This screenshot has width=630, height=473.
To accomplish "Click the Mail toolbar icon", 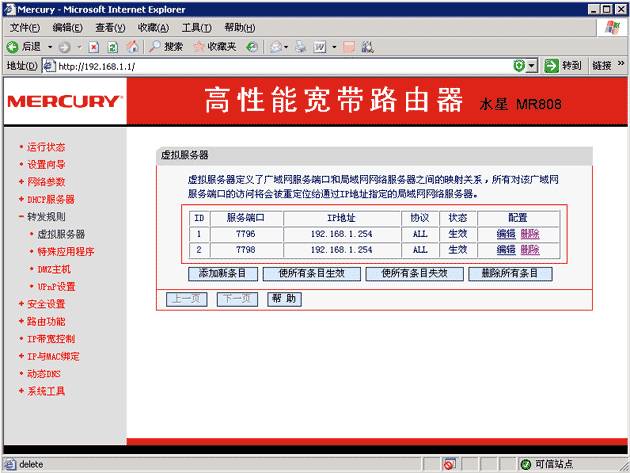I will coord(275,47).
